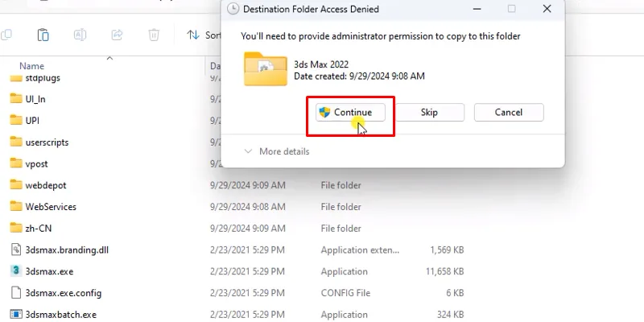Select the userscripts folder
The height and width of the screenshot is (322, 644).
(47, 142)
